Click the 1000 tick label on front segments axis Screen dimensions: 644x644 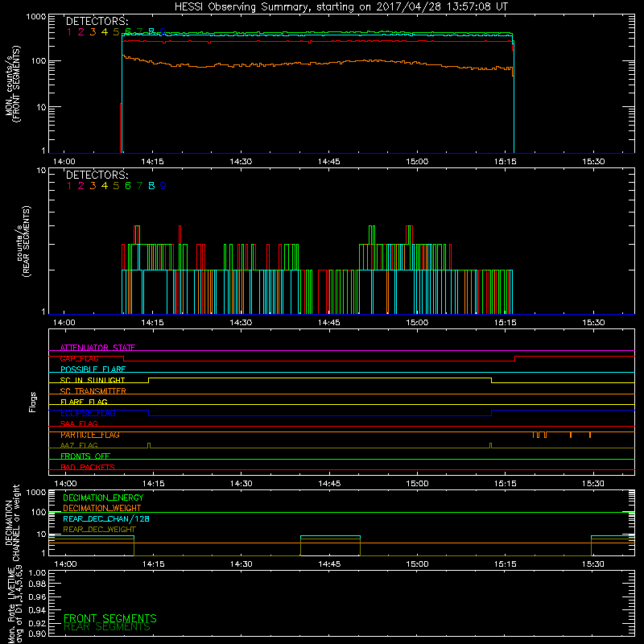(35, 17)
